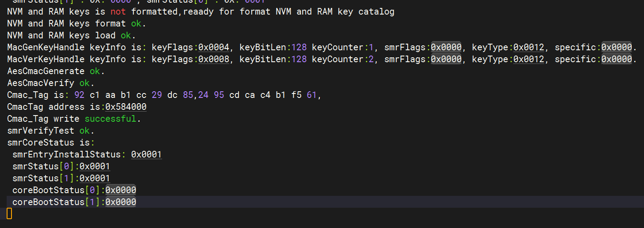Click specific 0x0000 on the MacVerKeyHandle line

[x=617, y=59]
